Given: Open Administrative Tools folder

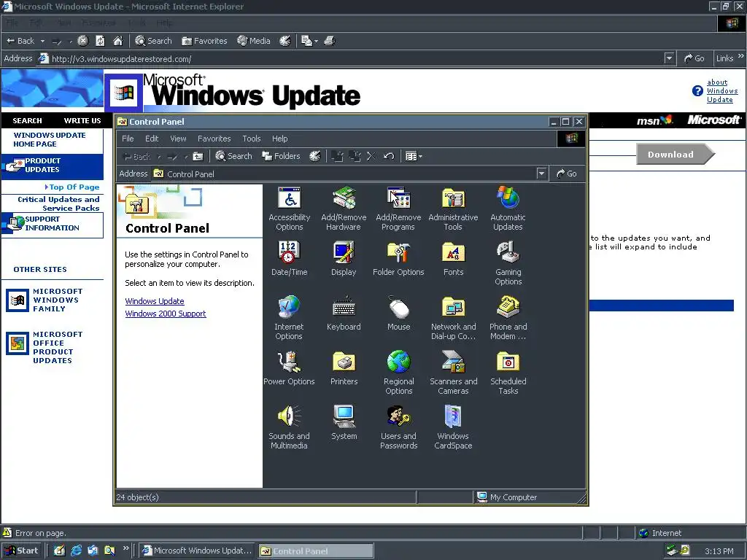Looking at the screenshot, I should click(x=453, y=209).
